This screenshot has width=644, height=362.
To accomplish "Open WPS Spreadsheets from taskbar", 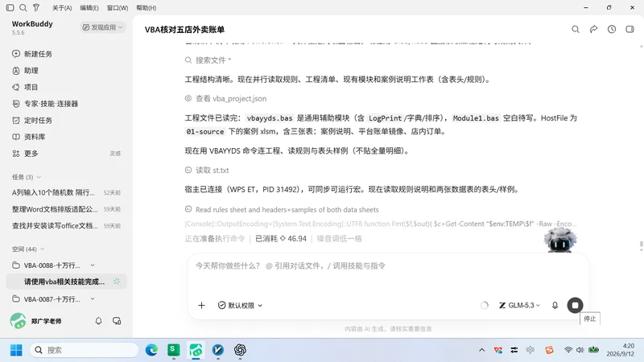I will [x=174, y=350].
